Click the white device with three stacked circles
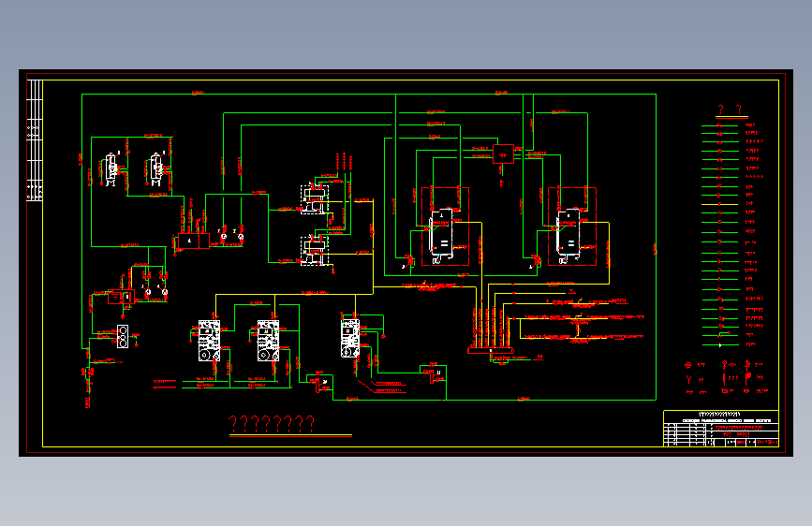 coord(123,337)
